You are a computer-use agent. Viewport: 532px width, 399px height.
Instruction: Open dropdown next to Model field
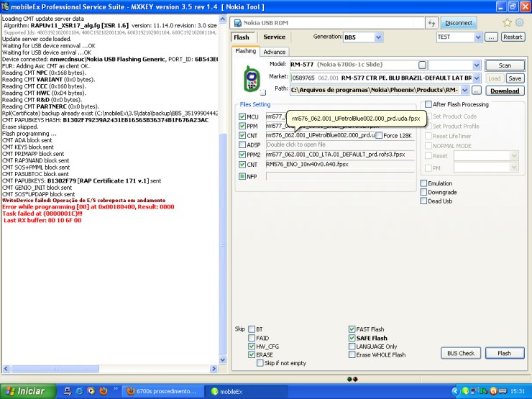(477, 65)
